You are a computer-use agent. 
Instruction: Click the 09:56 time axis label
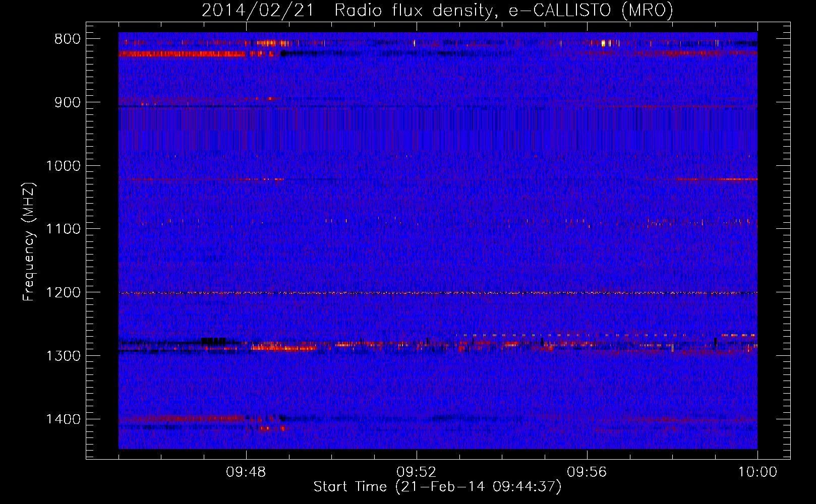(x=587, y=472)
